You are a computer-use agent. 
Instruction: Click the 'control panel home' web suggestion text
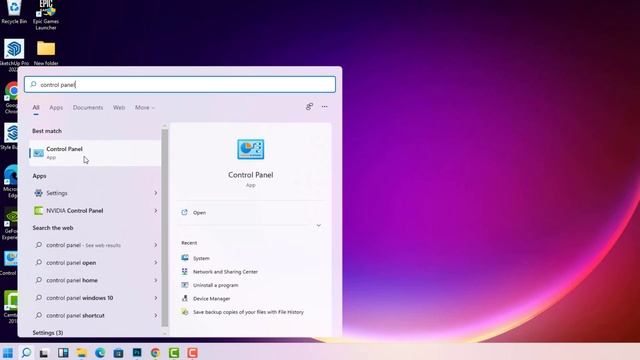coord(72,280)
